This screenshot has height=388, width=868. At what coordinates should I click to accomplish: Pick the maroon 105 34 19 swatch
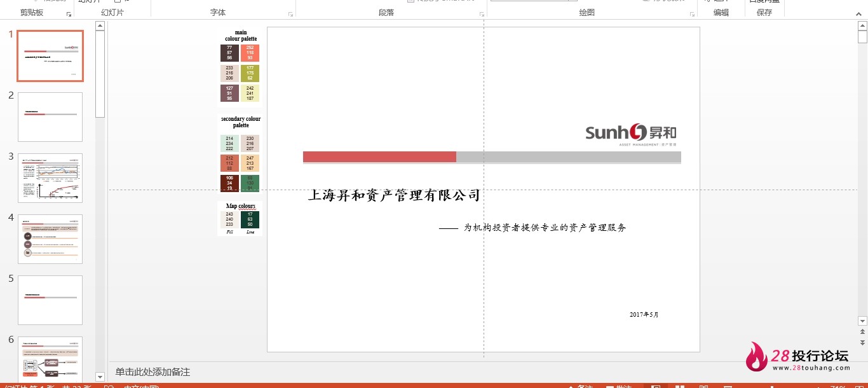[x=229, y=183]
